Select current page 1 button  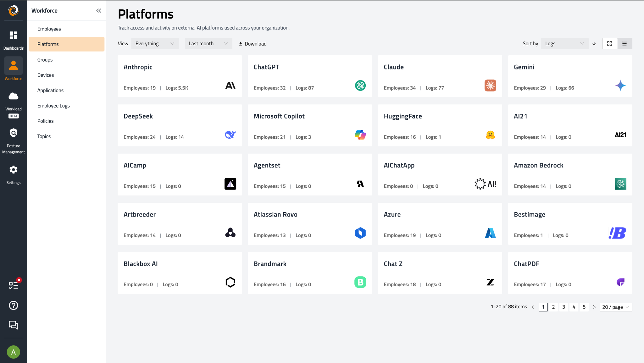(543, 307)
